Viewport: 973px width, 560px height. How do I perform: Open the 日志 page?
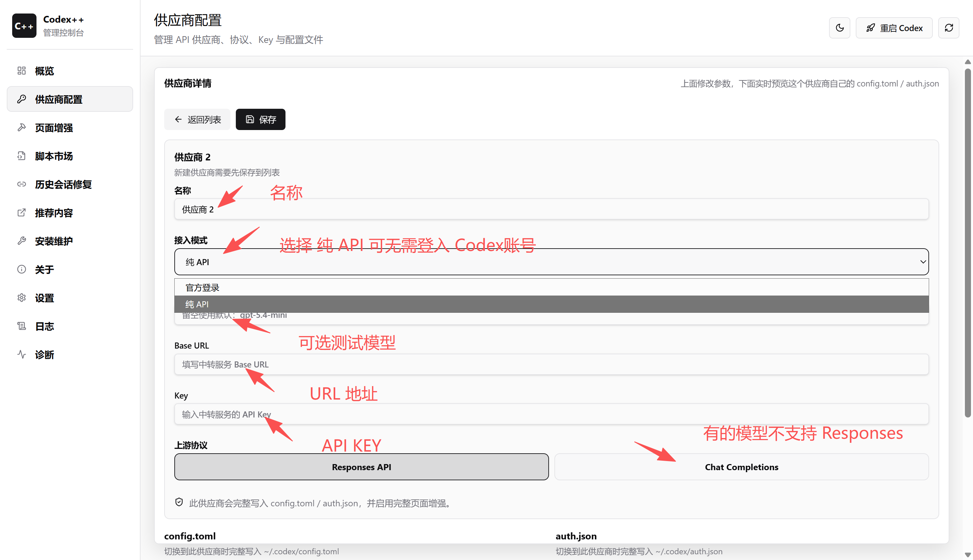(x=70, y=326)
